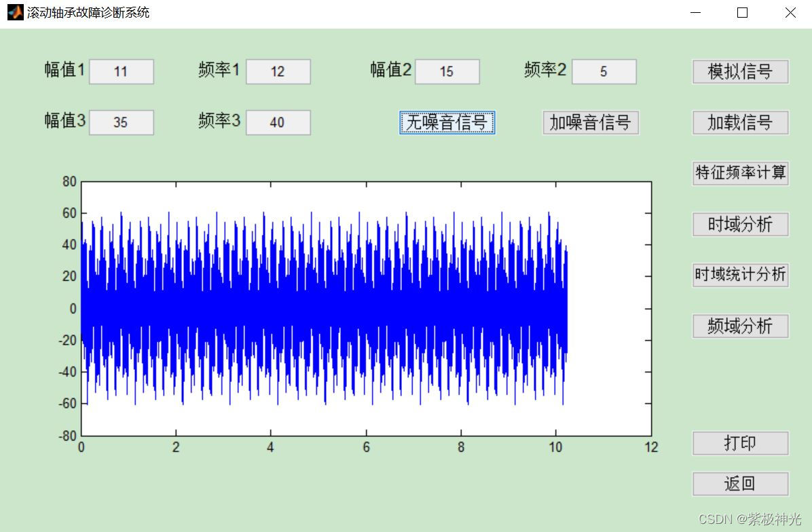Image resolution: width=812 pixels, height=532 pixels.
Task: Click the 加噪音信号 button
Action: click(x=591, y=123)
